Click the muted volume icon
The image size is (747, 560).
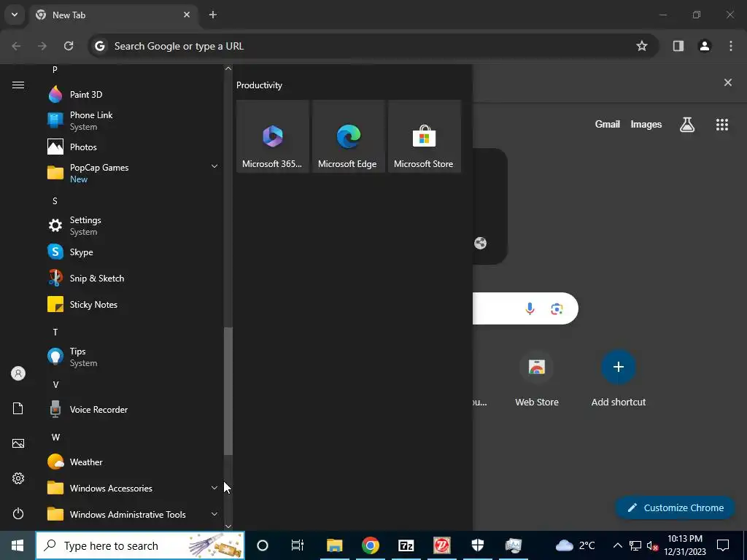(652, 545)
